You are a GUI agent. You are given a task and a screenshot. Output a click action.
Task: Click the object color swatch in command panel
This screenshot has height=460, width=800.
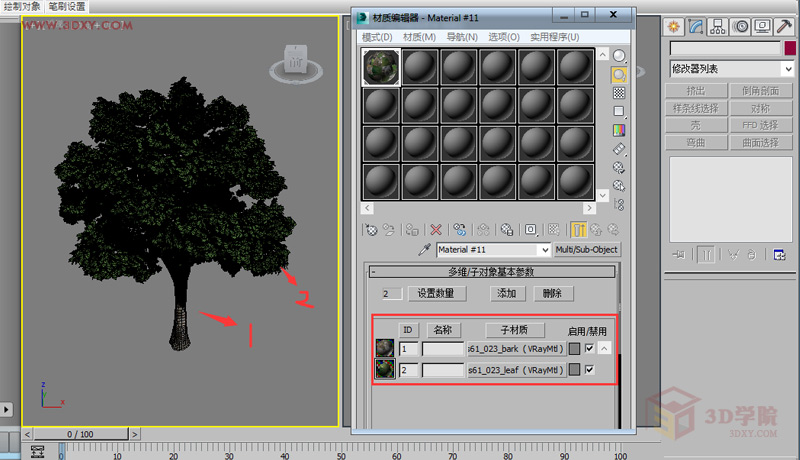[790, 48]
